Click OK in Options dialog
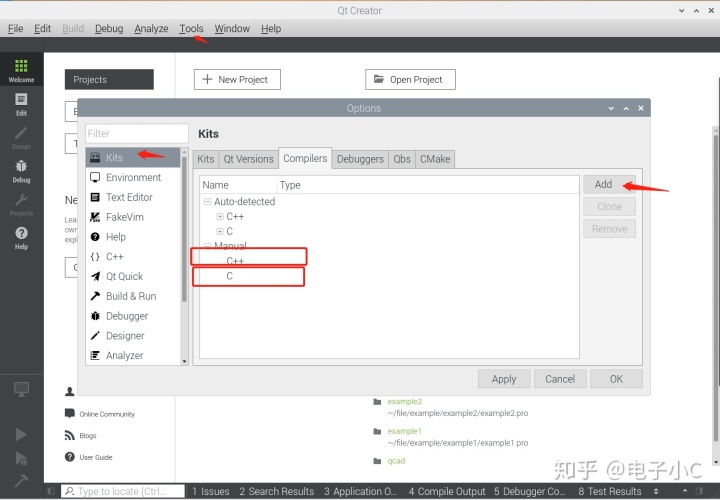The height and width of the screenshot is (500, 720). tap(616, 379)
